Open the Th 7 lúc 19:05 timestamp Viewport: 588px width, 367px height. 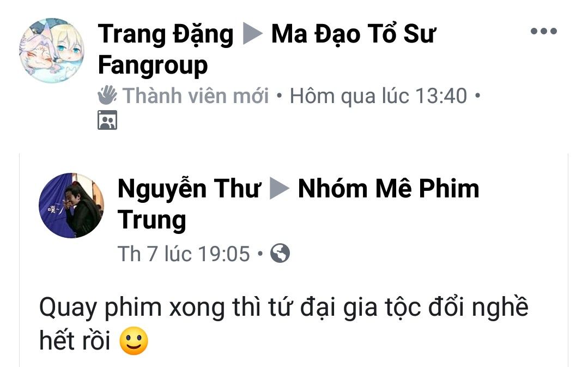[x=183, y=254]
